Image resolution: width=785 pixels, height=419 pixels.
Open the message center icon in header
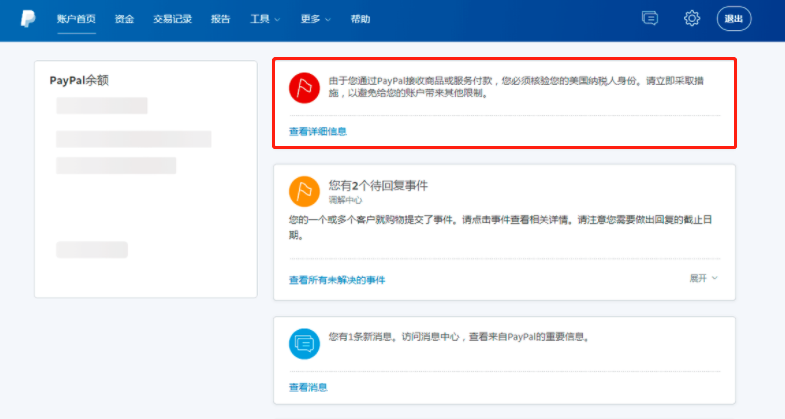[650, 19]
